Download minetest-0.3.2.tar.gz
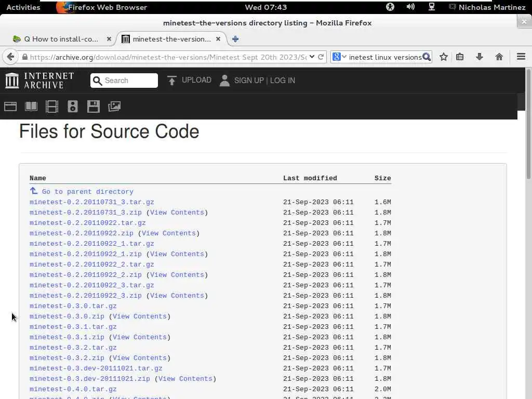The width and height of the screenshot is (532, 399). tap(73, 348)
